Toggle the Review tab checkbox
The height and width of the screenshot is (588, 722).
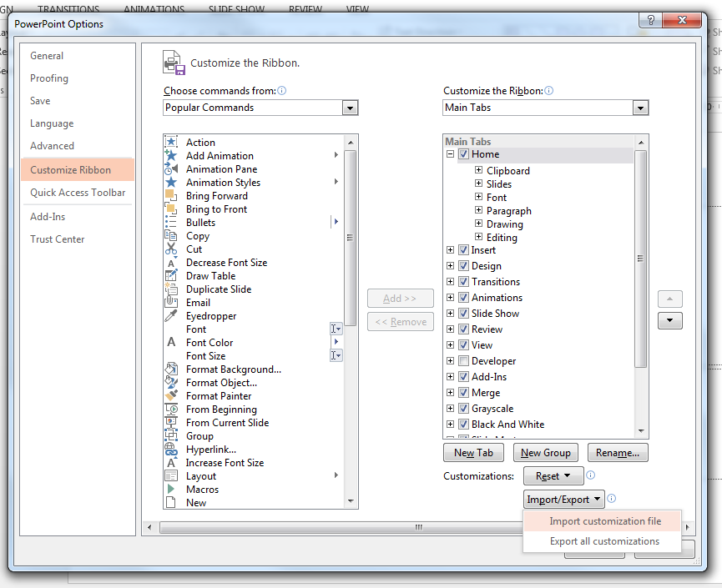464,329
